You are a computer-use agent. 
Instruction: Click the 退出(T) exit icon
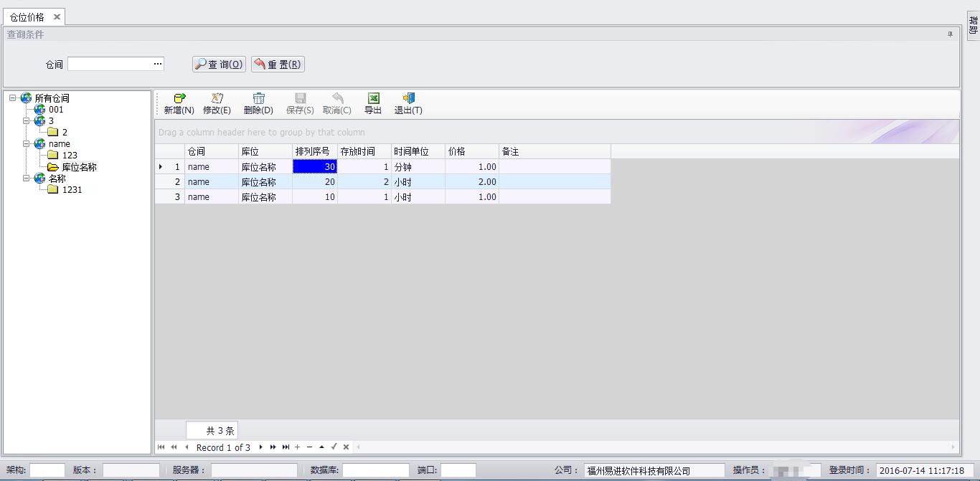(408, 99)
